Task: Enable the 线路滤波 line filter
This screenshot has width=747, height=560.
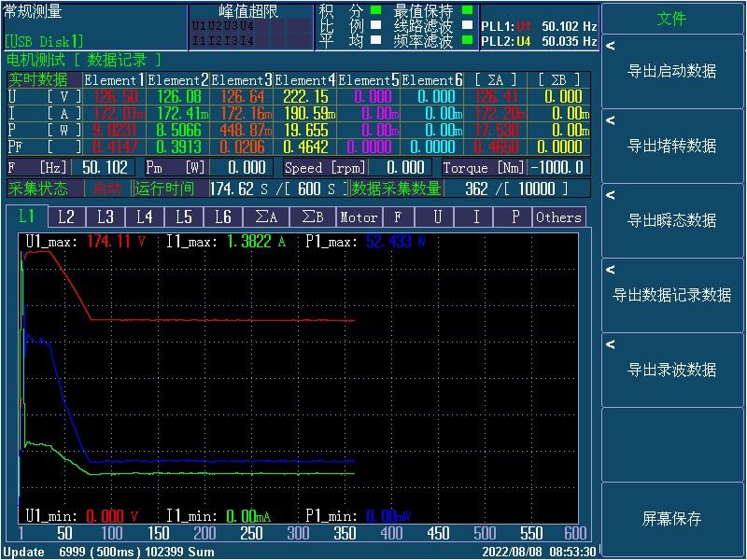Action: (468, 26)
